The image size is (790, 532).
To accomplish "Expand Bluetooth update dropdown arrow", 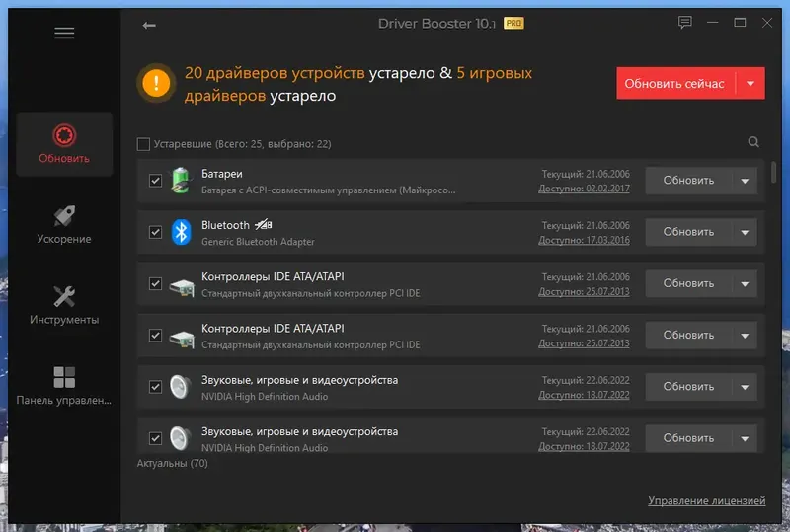I will tap(745, 232).
